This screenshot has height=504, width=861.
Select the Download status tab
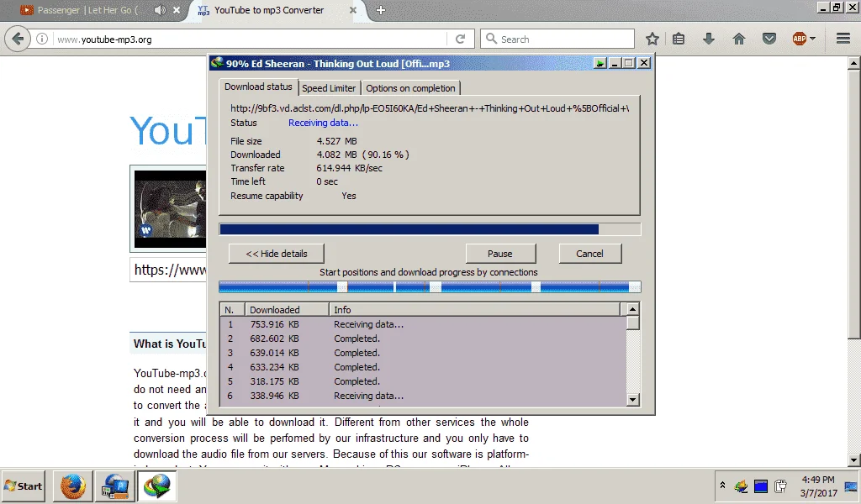258,87
